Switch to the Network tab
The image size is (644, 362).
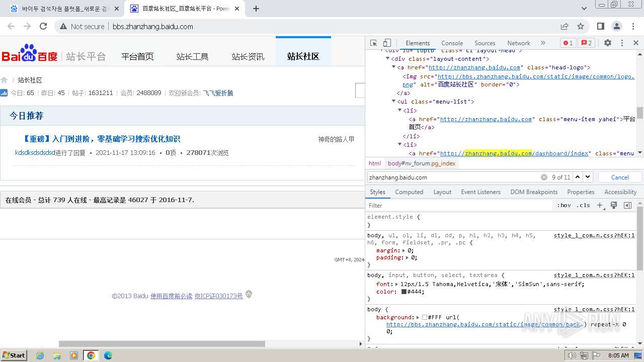point(519,43)
